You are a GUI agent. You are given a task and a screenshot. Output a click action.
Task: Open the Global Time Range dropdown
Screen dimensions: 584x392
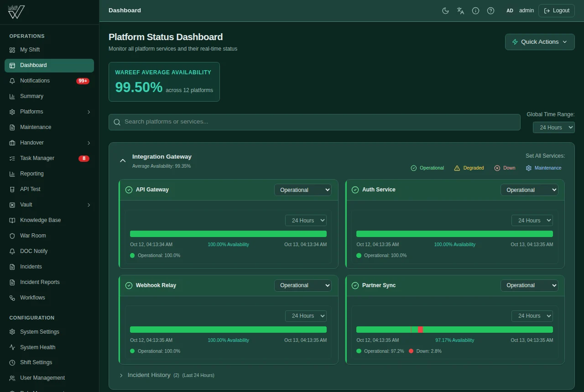pos(554,128)
